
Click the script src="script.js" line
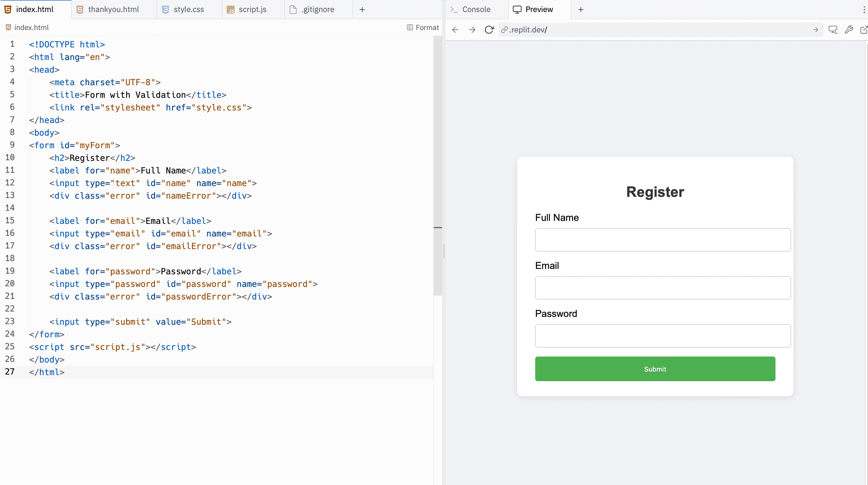tap(113, 347)
